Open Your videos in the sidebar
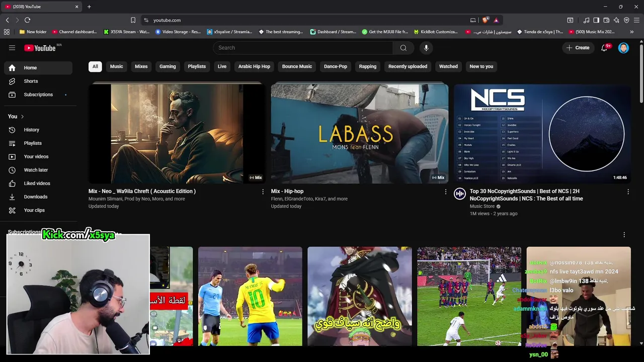 click(x=38, y=156)
